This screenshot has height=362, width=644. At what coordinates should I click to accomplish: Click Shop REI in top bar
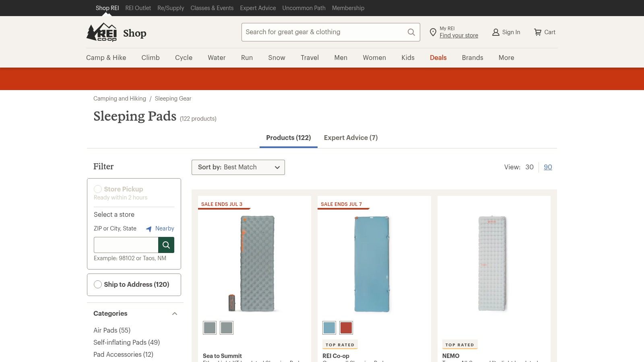[x=107, y=8]
